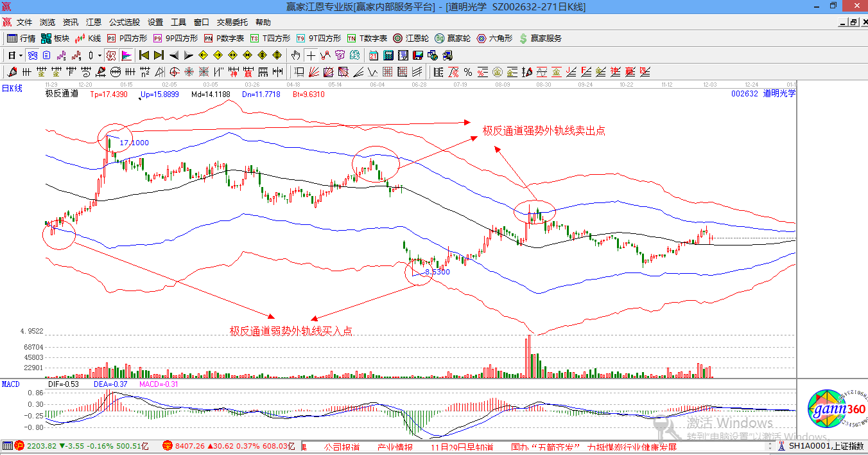Click the 产业情报 link at bottom
868x455 pixels.
394,447
